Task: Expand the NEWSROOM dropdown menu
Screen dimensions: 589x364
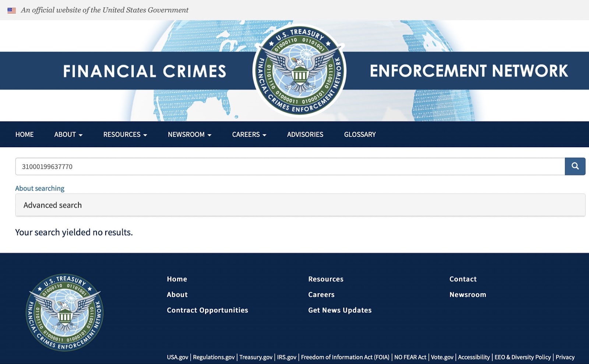Action: 190,134
